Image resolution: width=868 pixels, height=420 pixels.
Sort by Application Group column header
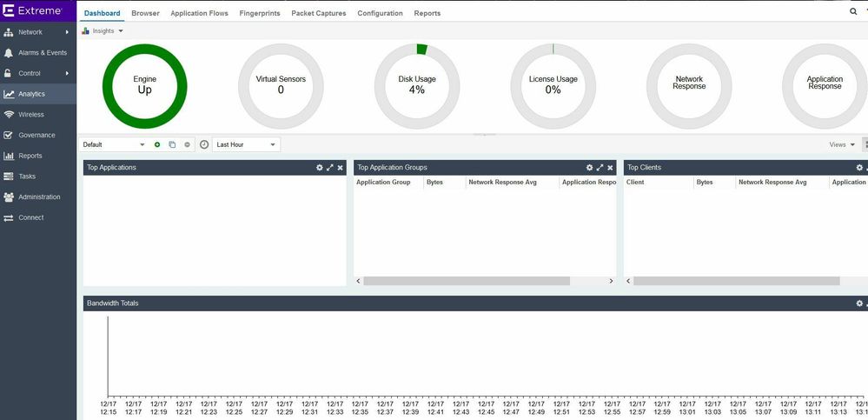point(388,183)
